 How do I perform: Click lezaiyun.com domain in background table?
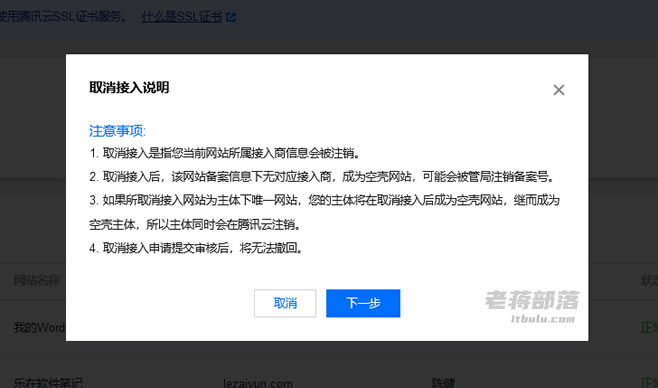click(x=258, y=383)
